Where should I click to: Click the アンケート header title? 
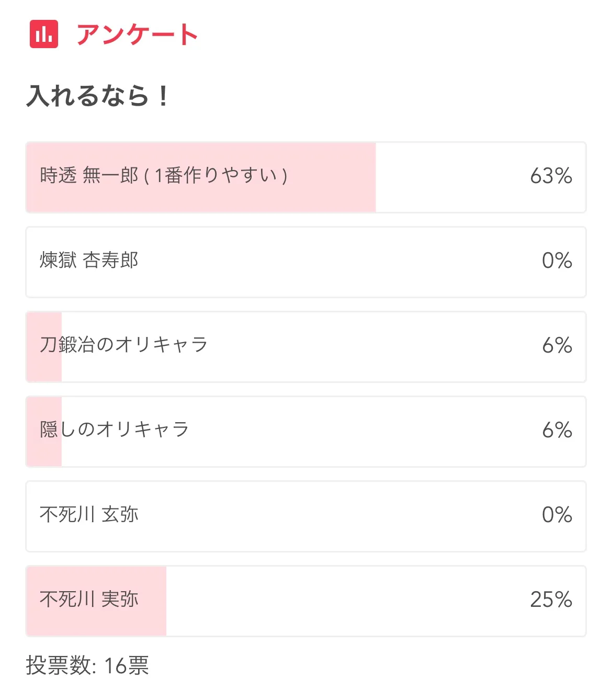click(137, 35)
